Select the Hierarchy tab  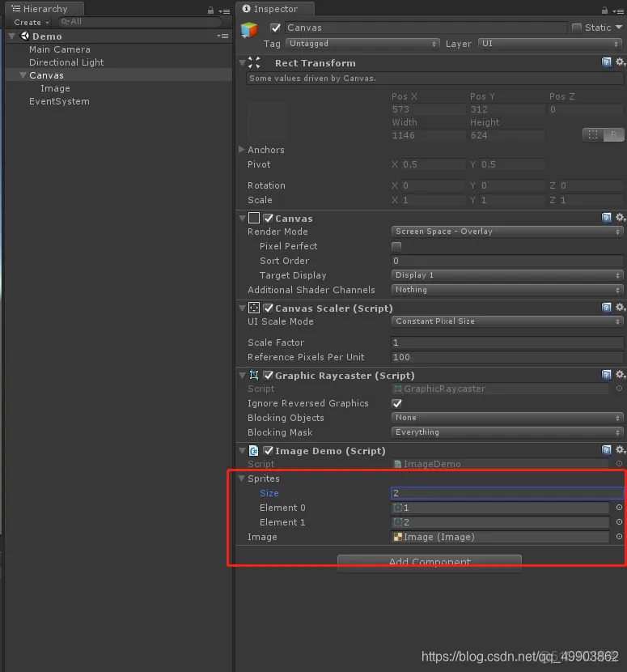pos(43,9)
